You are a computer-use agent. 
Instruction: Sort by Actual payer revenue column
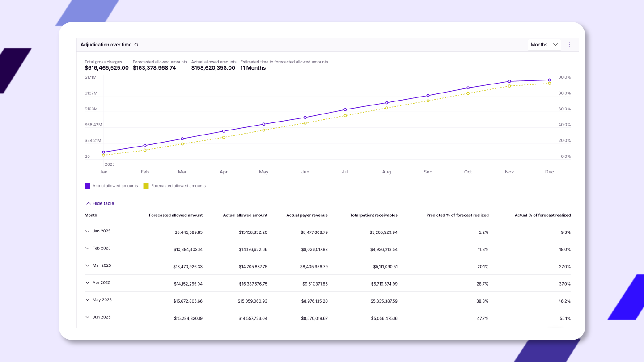click(307, 215)
